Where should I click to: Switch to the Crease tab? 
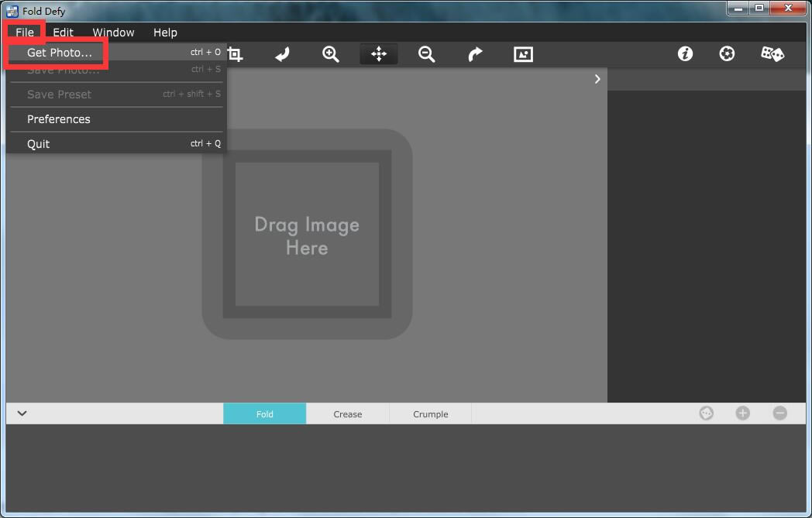[x=348, y=414]
